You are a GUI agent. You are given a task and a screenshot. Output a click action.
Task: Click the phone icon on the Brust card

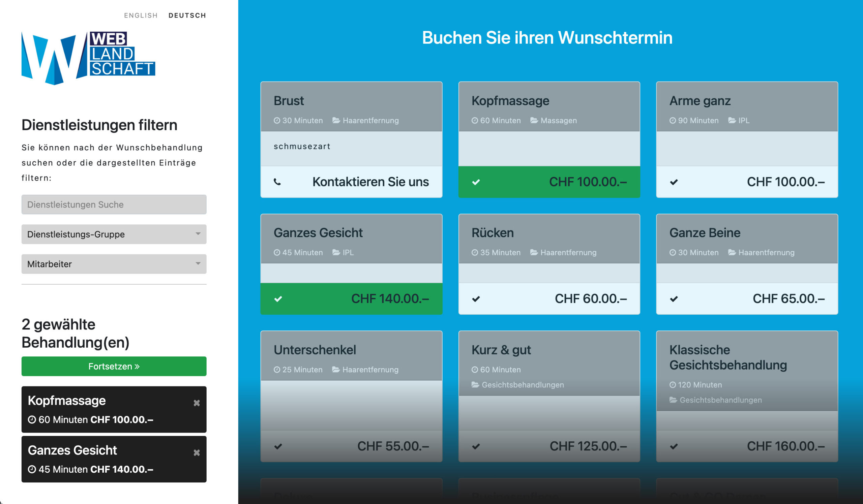(x=278, y=182)
